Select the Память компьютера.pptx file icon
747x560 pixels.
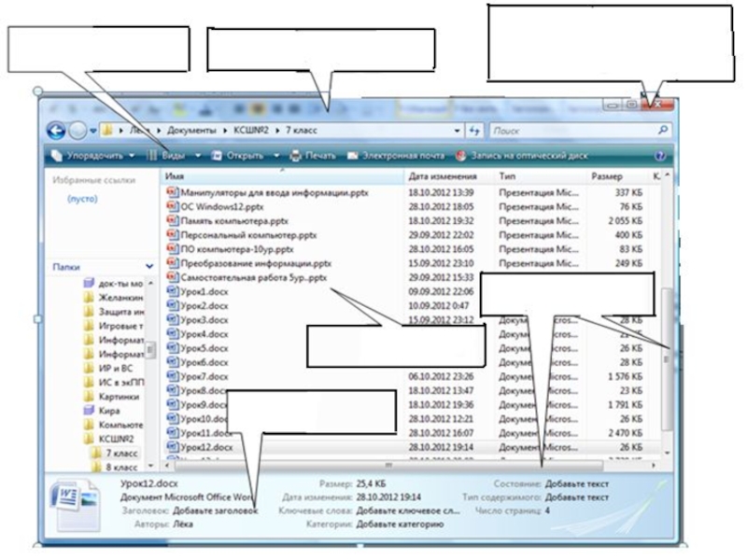click(173, 220)
